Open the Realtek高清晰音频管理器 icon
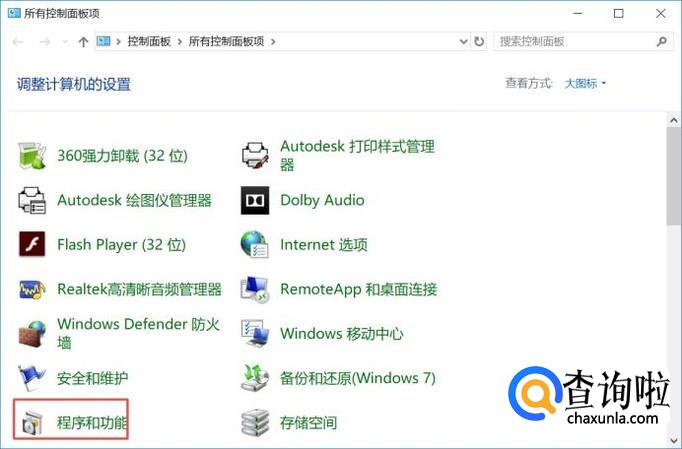682x449 pixels. (32, 289)
